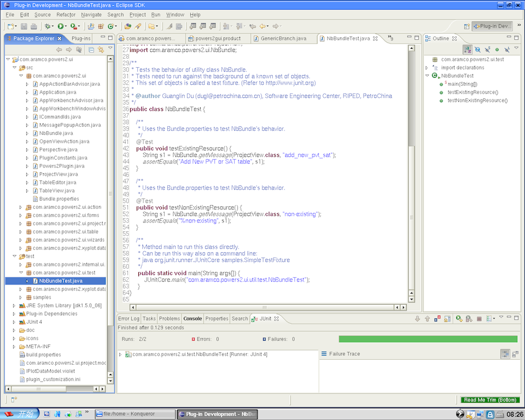Toggle Hide Fields in the Outline toolbar
Viewport: 525px width, 420px height.
pyautogui.click(x=477, y=49)
